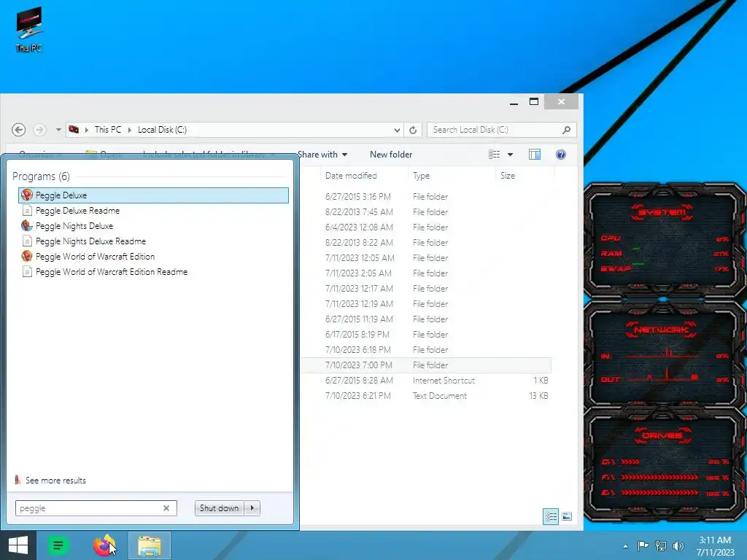Refresh the Local Disk (C:) folder view
The image size is (747, 560).
pyautogui.click(x=413, y=130)
